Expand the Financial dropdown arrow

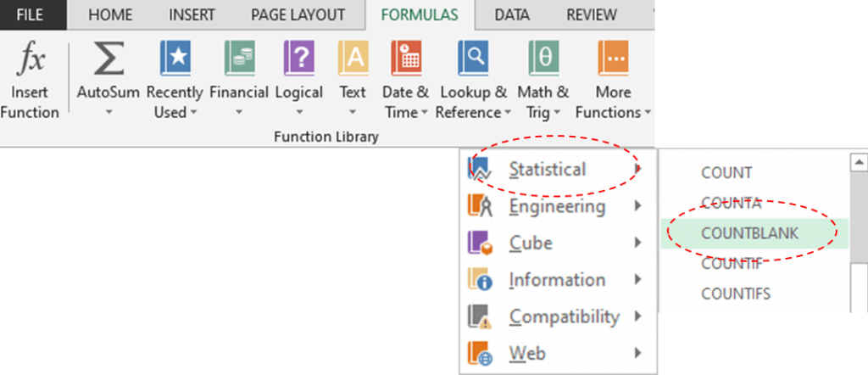point(239,113)
